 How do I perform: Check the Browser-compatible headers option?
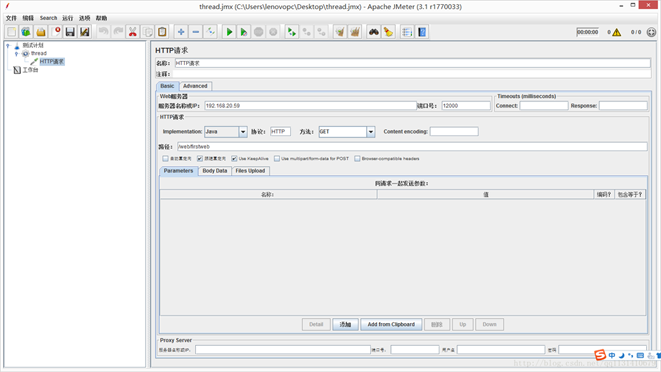tap(357, 159)
